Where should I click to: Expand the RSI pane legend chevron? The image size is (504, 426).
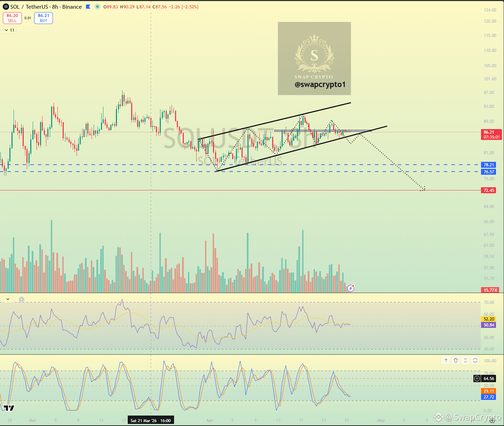(8, 299)
